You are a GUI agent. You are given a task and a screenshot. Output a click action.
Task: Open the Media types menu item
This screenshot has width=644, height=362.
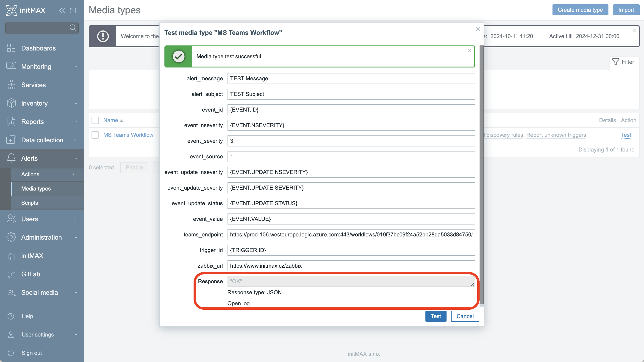(47, 189)
